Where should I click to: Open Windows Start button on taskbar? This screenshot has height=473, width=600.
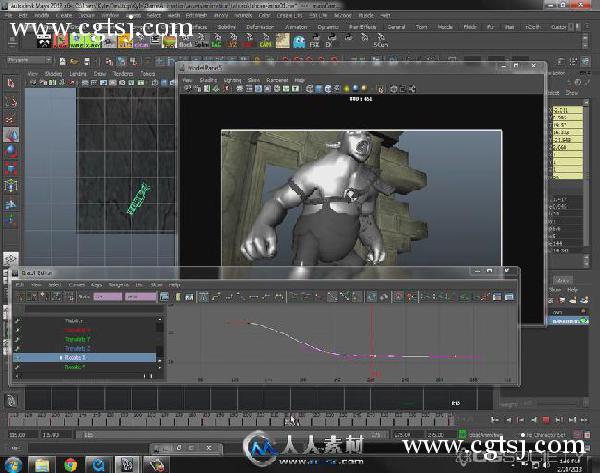pos(13,465)
